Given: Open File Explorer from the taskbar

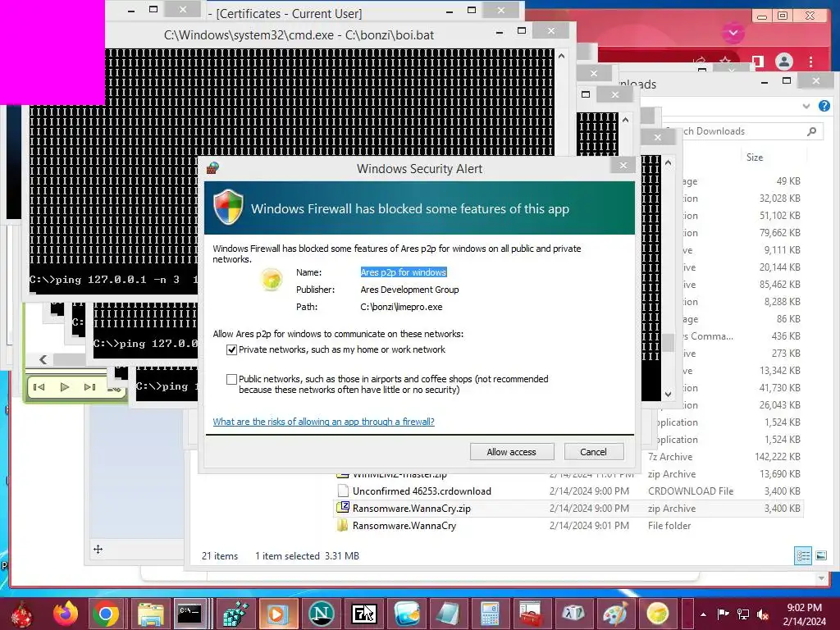Looking at the screenshot, I should point(151,614).
